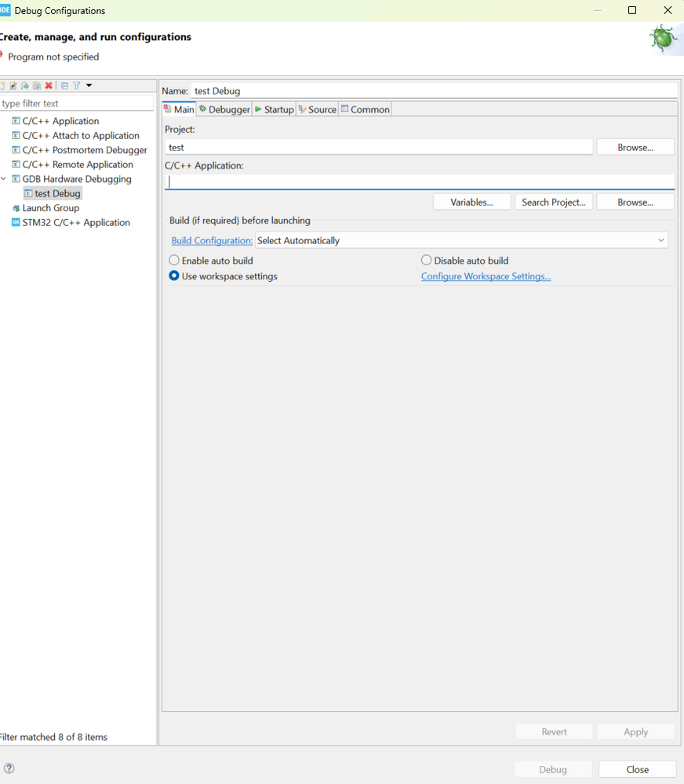
Task: Select Use workspace settings radio button
Action: pos(174,275)
